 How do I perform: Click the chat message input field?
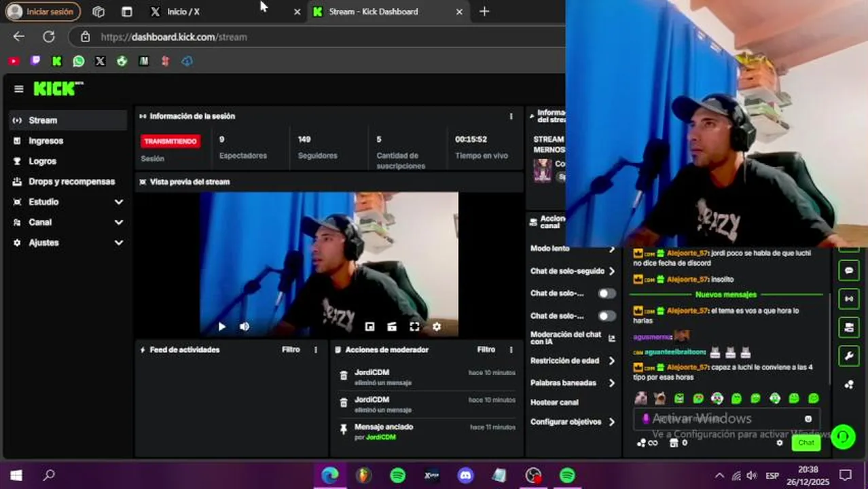pos(725,419)
